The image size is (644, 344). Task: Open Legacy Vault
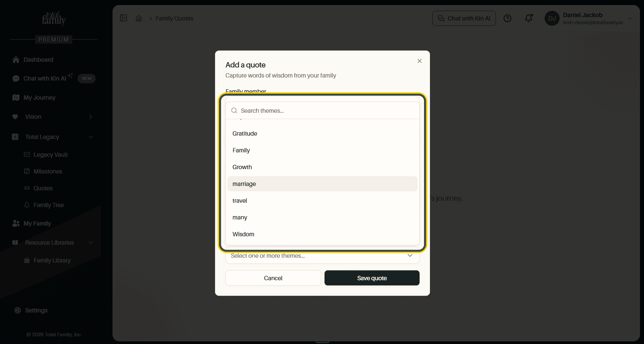[x=50, y=155]
